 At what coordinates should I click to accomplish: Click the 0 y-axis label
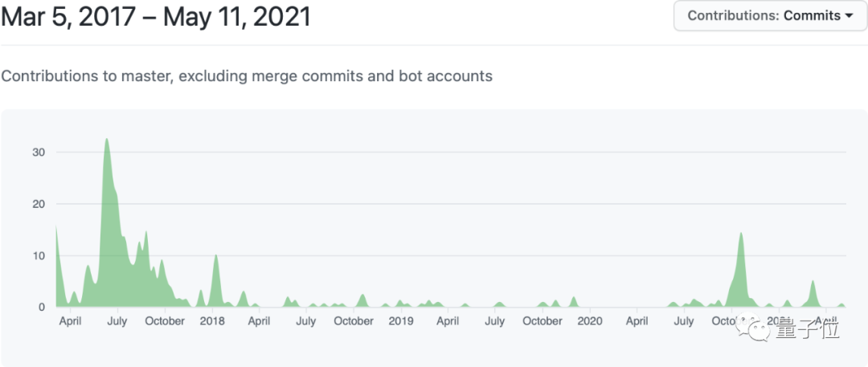coord(42,307)
